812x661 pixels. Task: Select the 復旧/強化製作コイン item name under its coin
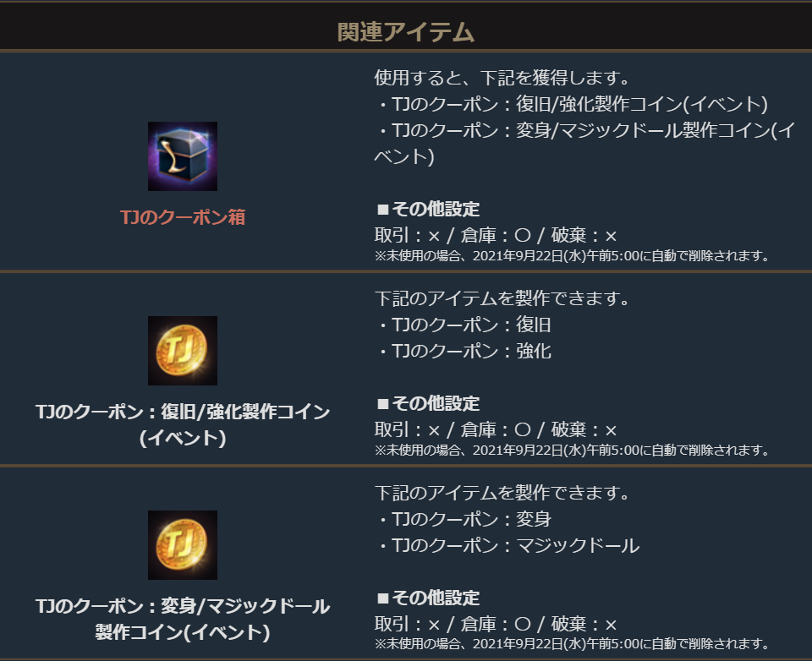point(183,424)
